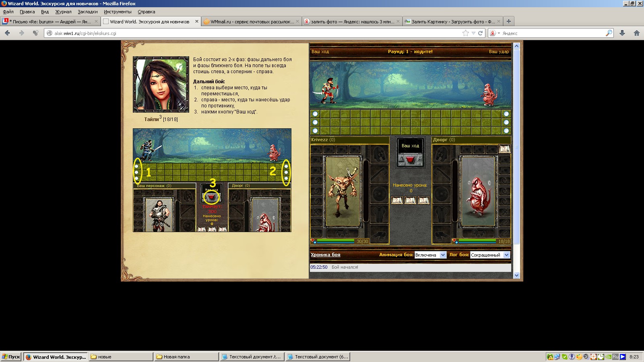This screenshot has width=644, height=362.
Task: Select Krivezz's weapon equipment slot
Action: (379, 174)
